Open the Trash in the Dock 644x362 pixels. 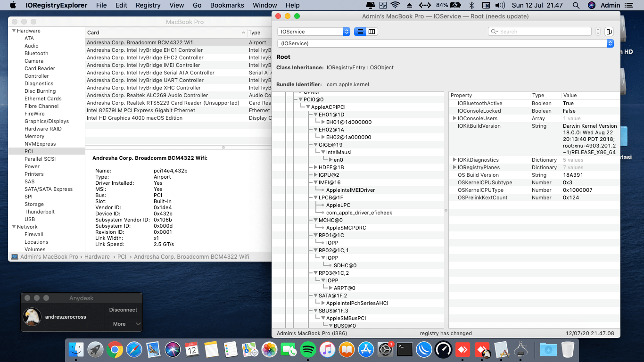pos(567,350)
